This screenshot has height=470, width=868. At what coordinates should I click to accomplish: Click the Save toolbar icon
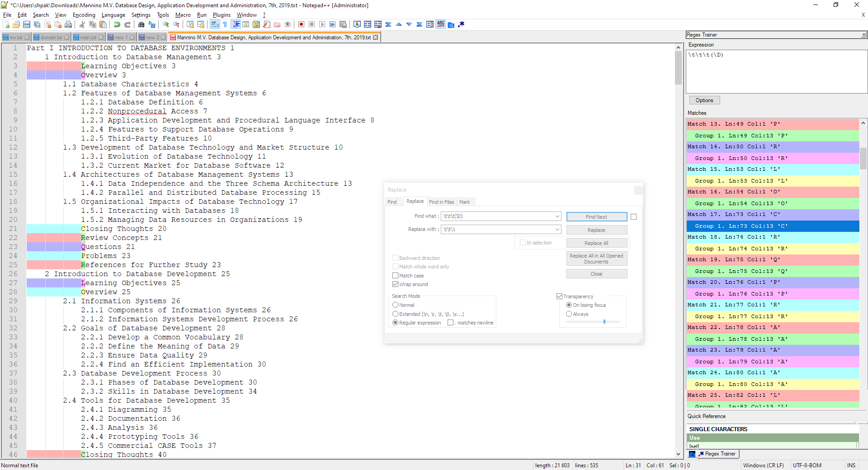tap(27, 24)
